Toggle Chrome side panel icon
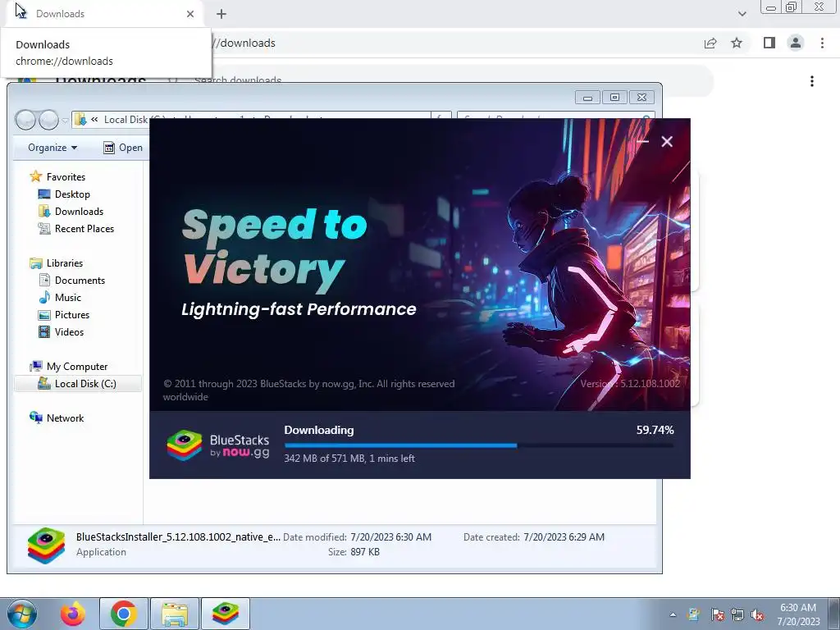The height and width of the screenshot is (630, 840). coord(769,43)
